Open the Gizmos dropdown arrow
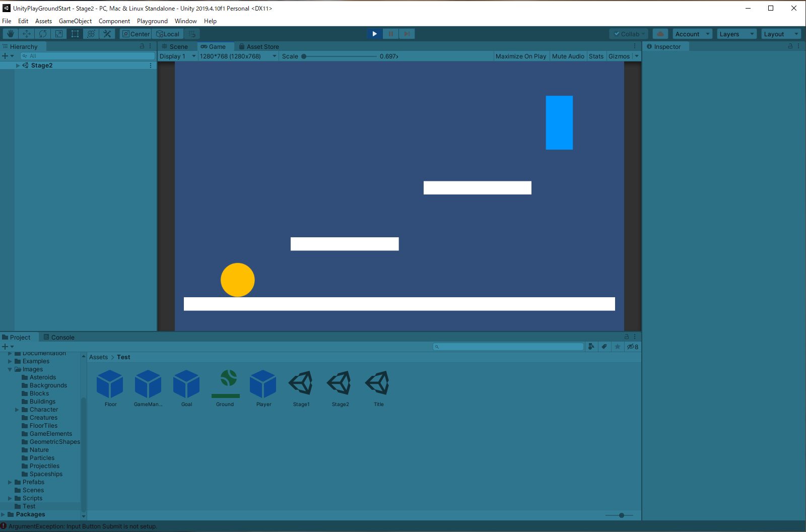The height and width of the screenshot is (532, 806). point(637,56)
